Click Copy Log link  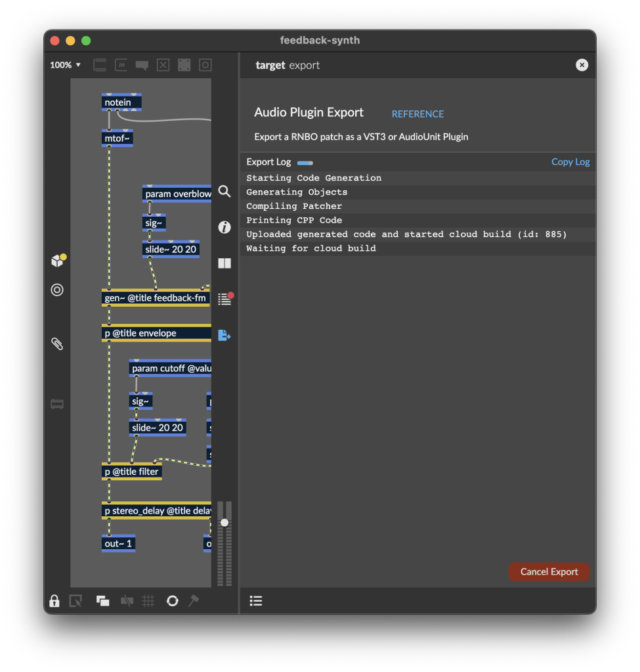(x=570, y=162)
